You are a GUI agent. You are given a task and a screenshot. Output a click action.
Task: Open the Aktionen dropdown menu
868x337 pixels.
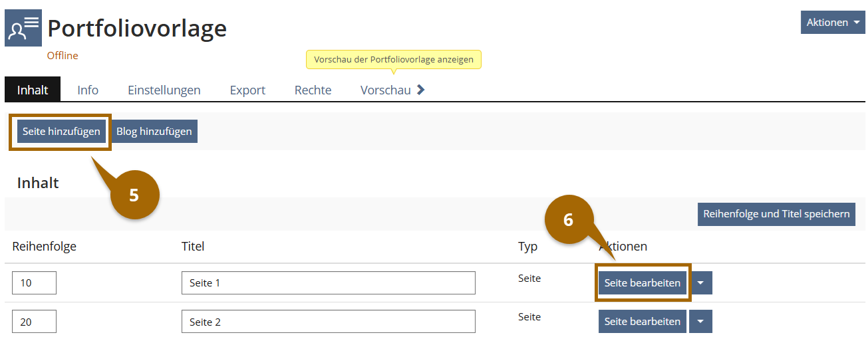[x=832, y=22]
